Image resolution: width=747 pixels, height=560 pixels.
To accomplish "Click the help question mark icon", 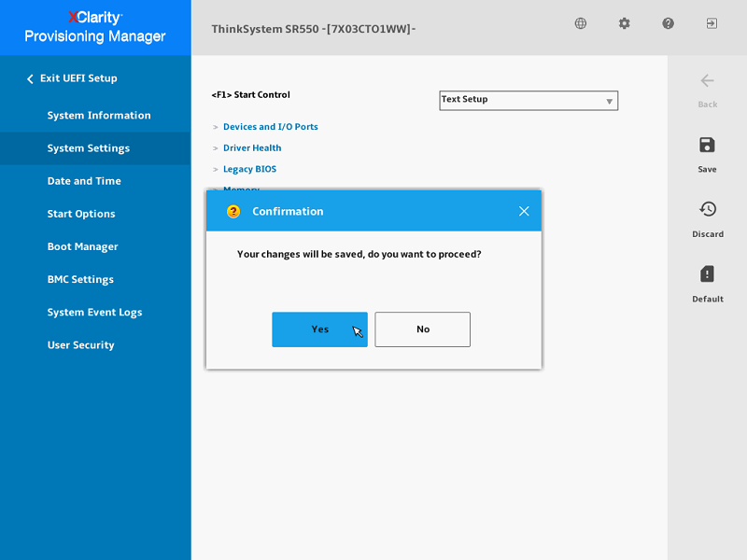I will click(x=669, y=23).
